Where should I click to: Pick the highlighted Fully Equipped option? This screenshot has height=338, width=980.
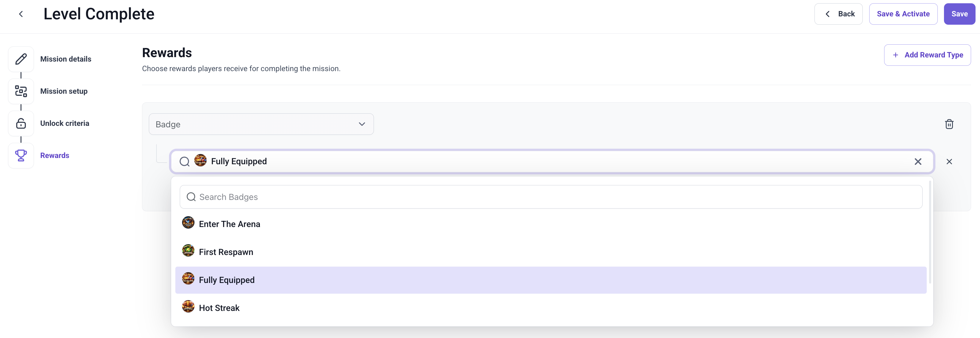pyautogui.click(x=550, y=280)
